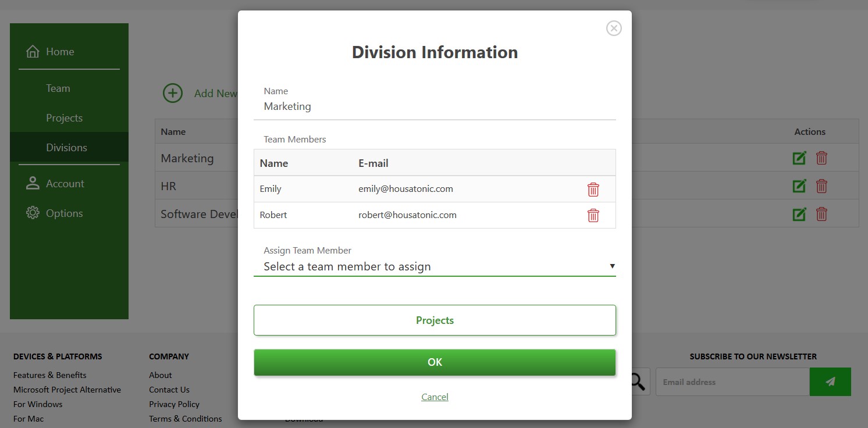Open Options with the gear icon
The width and height of the screenshot is (868, 428).
(33, 213)
